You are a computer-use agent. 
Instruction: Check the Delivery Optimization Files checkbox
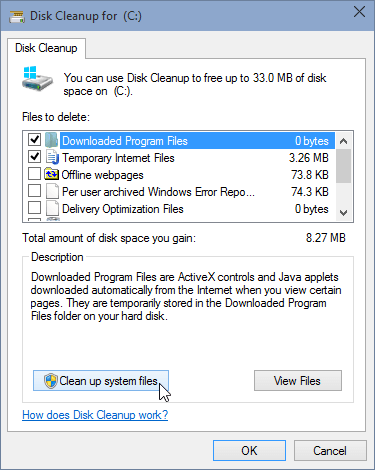(34, 208)
